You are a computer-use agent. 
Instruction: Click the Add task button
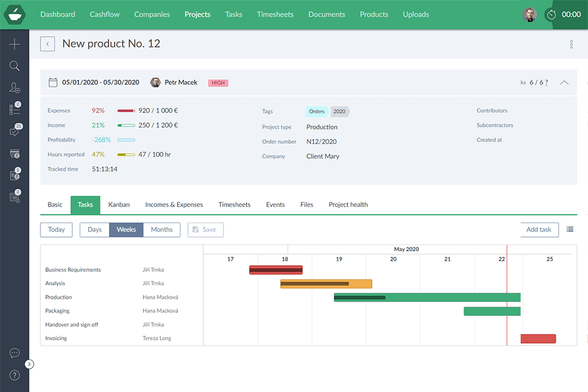click(539, 230)
